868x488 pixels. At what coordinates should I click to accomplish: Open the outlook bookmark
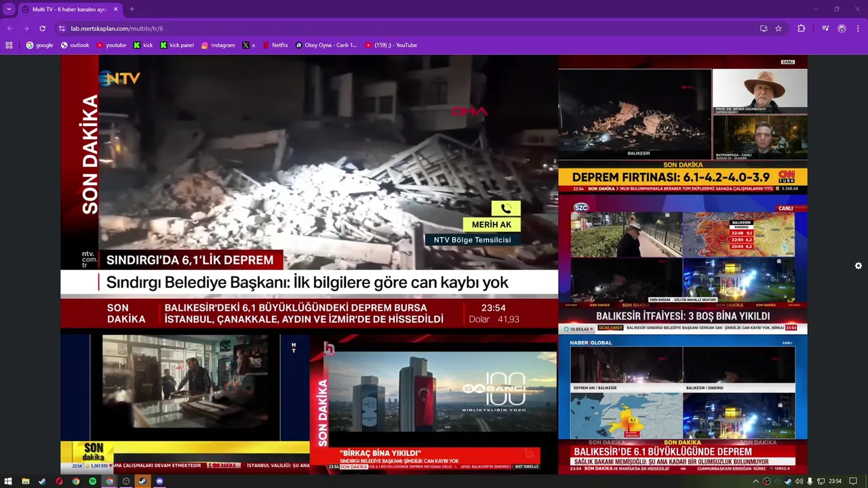[x=75, y=45]
